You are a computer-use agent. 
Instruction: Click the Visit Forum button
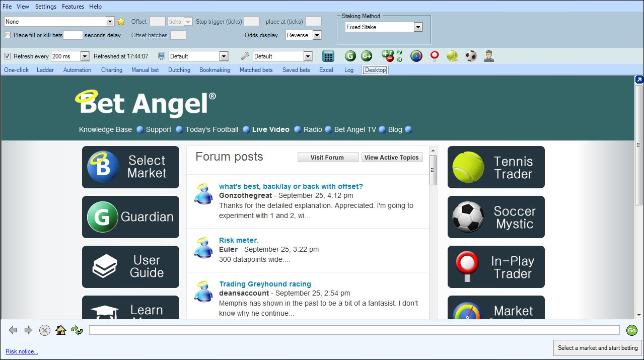[x=328, y=157]
